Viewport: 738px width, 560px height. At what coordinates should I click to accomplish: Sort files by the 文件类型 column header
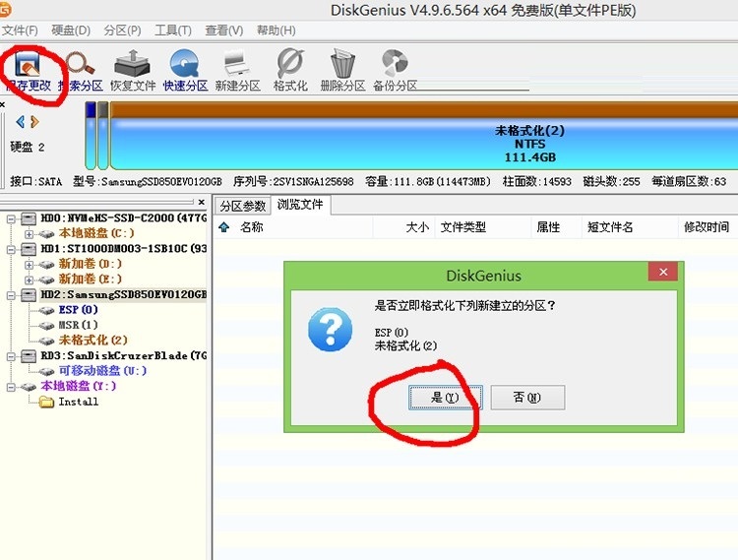(x=463, y=227)
